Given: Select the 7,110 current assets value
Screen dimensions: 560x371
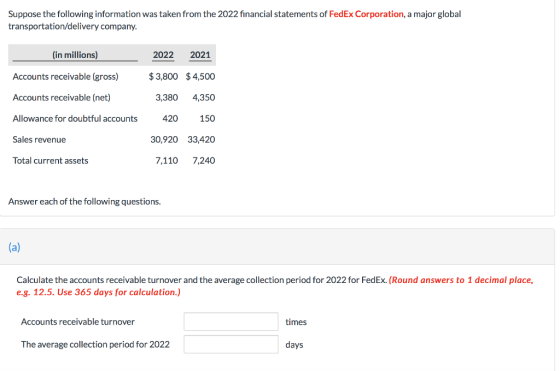Looking at the screenshot, I should (166, 161).
